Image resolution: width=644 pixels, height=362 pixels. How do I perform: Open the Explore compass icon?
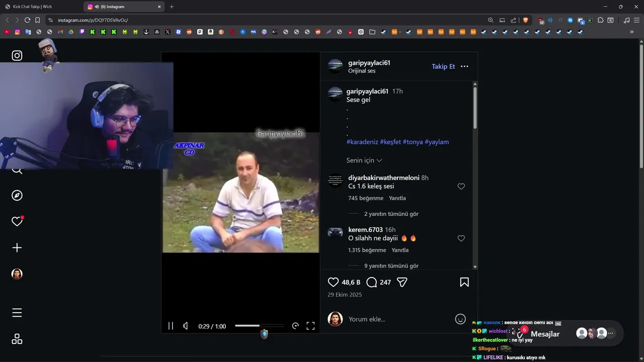(x=17, y=196)
